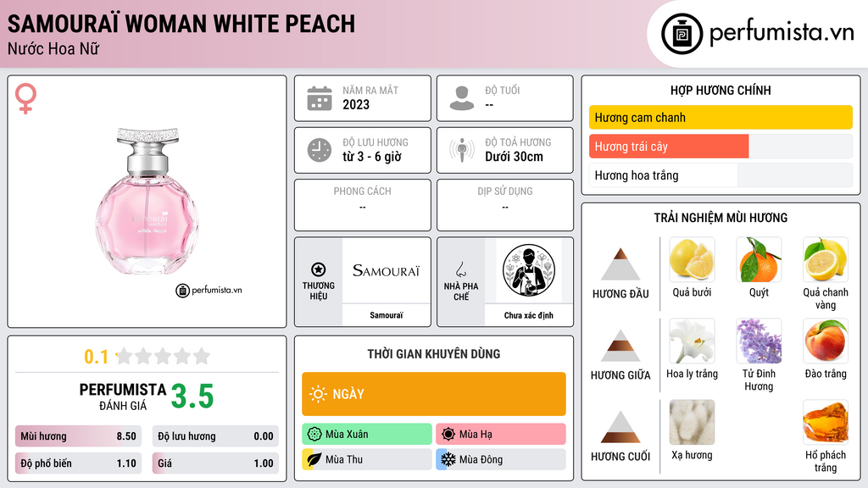This screenshot has width=868, height=488.
Task: Click the release year value 2023
Action: (x=356, y=104)
